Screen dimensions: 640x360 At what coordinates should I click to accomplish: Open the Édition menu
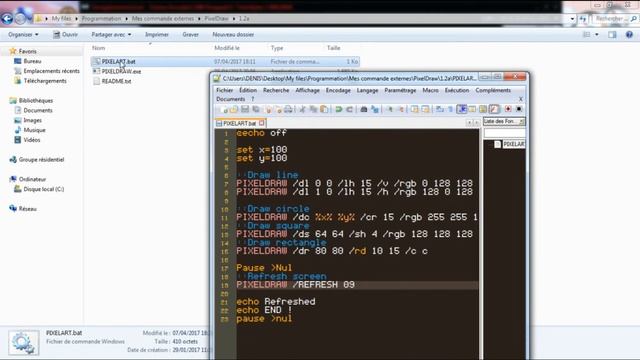(x=248, y=90)
